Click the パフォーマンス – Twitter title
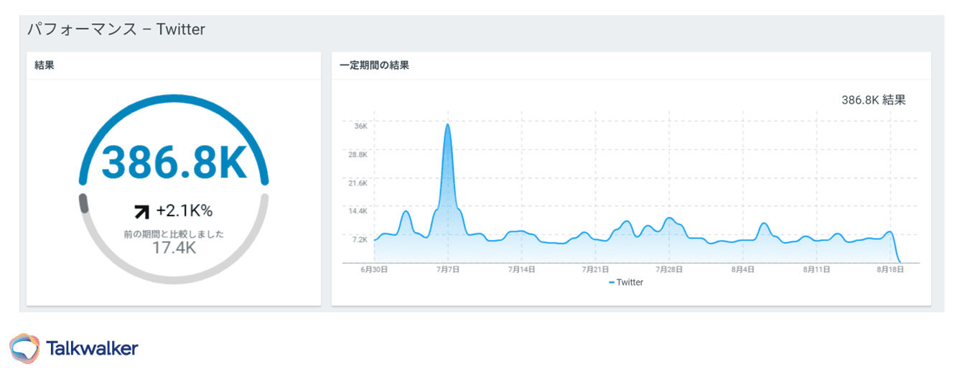This screenshot has height=372, width=980. [x=116, y=29]
